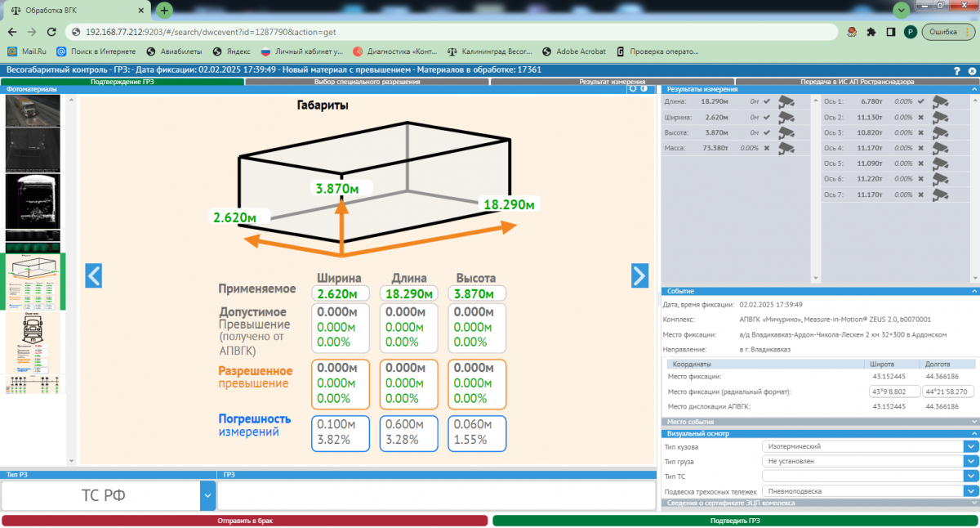Click the camera icon for Длина measurement
The width and height of the screenshot is (980, 528).
point(786,102)
